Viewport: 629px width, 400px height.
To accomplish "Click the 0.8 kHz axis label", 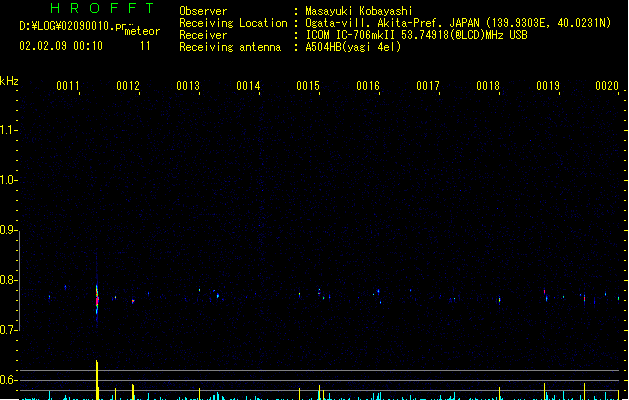I will pos(8,280).
